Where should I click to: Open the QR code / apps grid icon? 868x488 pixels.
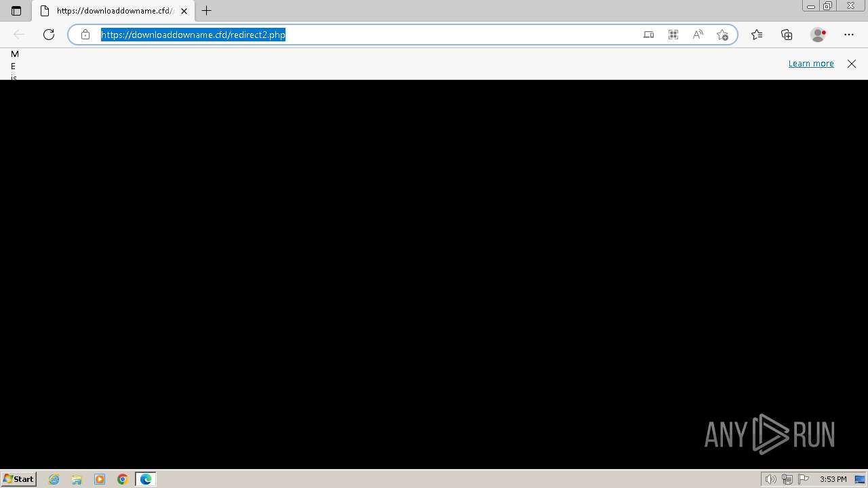673,35
